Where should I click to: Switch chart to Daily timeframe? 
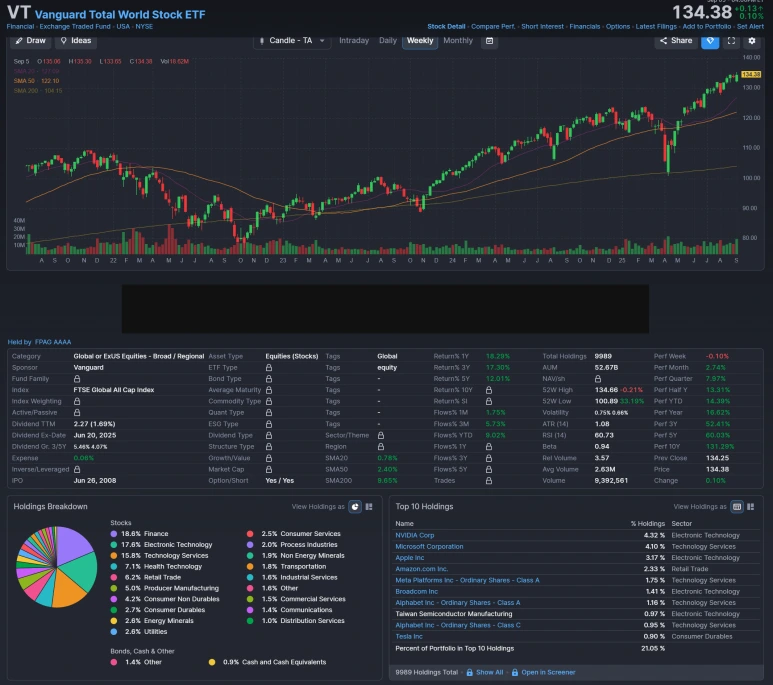pyautogui.click(x=387, y=41)
